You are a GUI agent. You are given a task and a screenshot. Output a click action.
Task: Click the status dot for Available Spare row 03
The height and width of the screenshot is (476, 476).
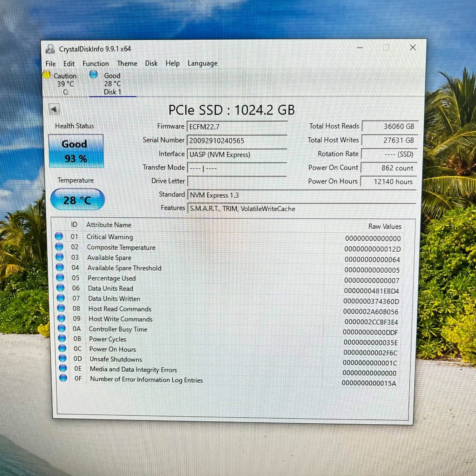click(x=59, y=257)
